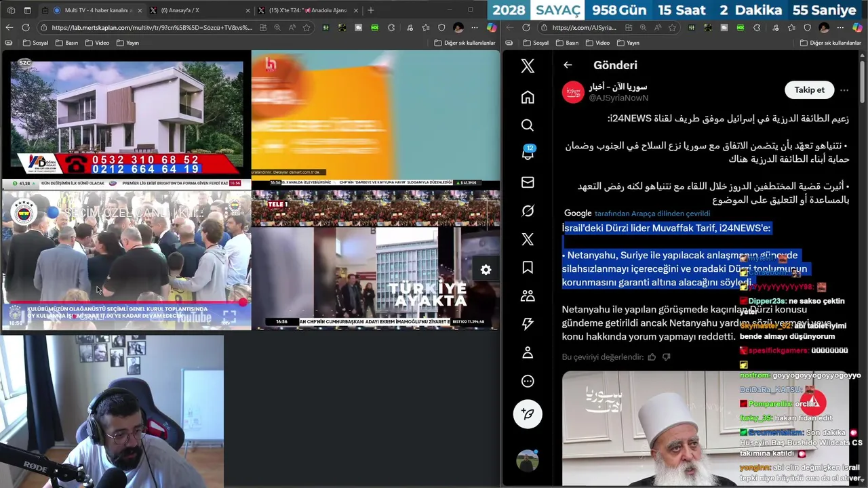This screenshot has width=868, height=488.
Task: Expand Video bookmark folder in left browser
Action: (97, 43)
